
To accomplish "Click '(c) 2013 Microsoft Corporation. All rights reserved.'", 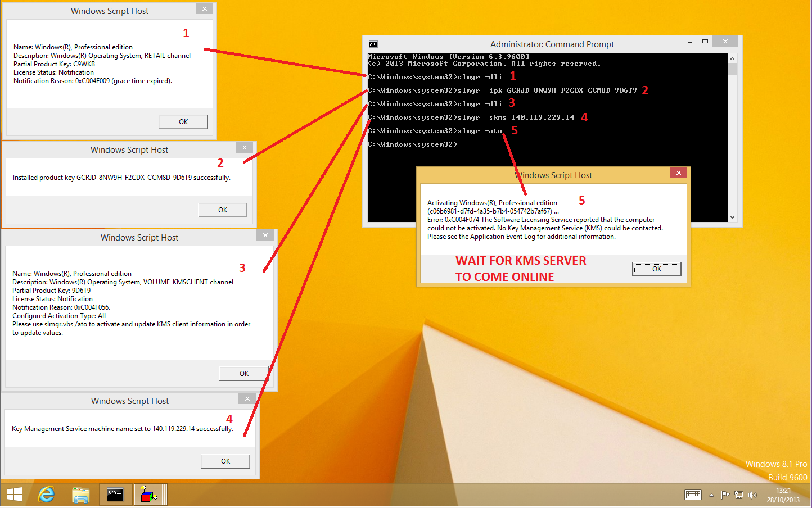I will click(x=484, y=63).
